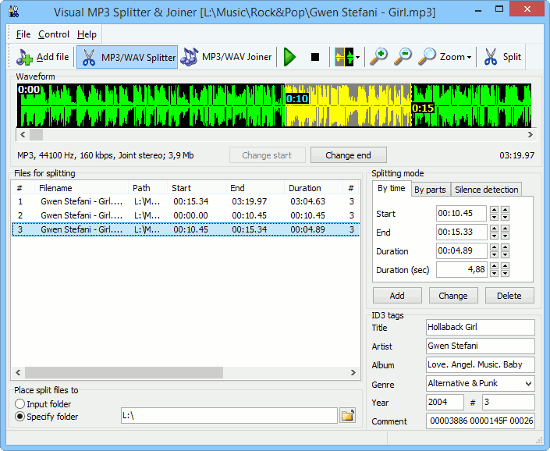The image size is (550, 451).
Task: Increase Start time with first up arrow
Action: click(x=494, y=210)
